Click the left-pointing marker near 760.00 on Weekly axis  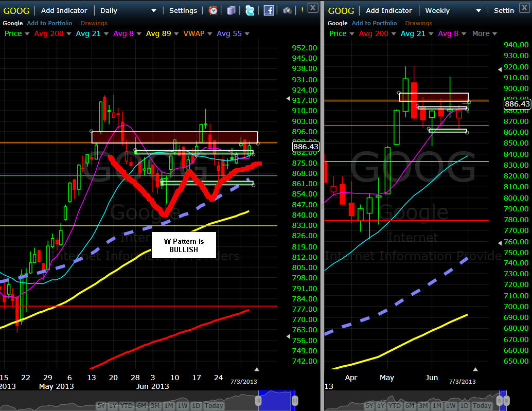(500, 243)
